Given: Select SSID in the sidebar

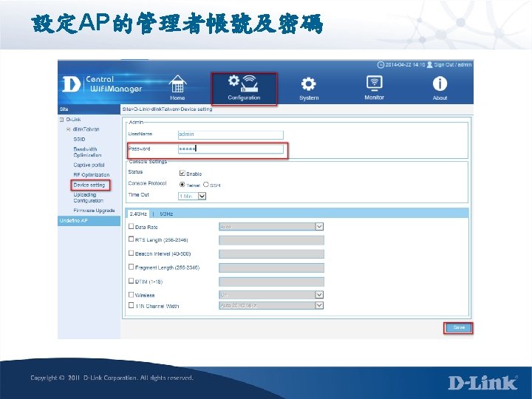Looking at the screenshot, I should (x=79, y=139).
